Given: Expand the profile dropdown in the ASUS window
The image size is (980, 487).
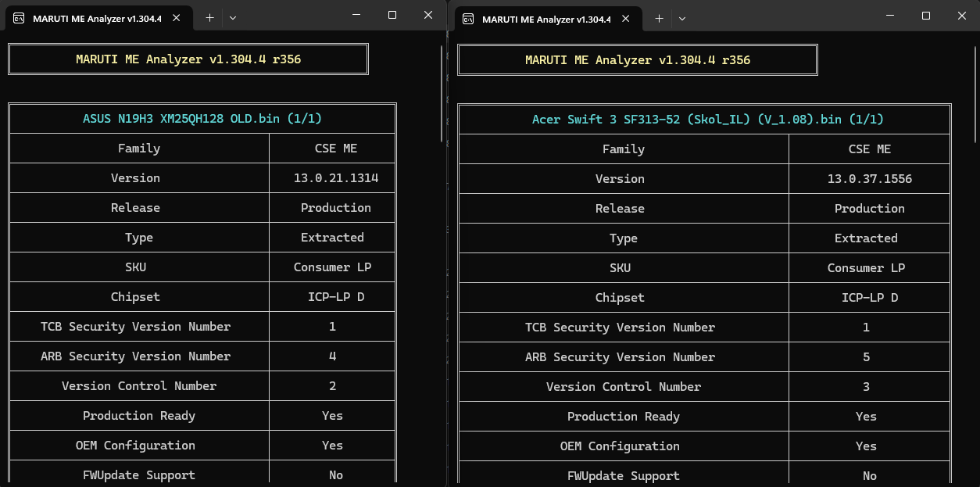Looking at the screenshot, I should [233, 18].
